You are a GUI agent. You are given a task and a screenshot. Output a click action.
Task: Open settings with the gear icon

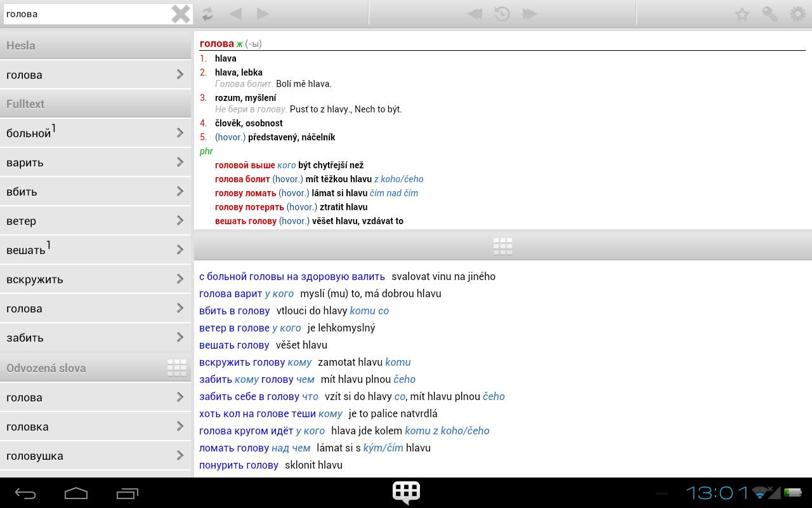pyautogui.click(x=798, y=14)
